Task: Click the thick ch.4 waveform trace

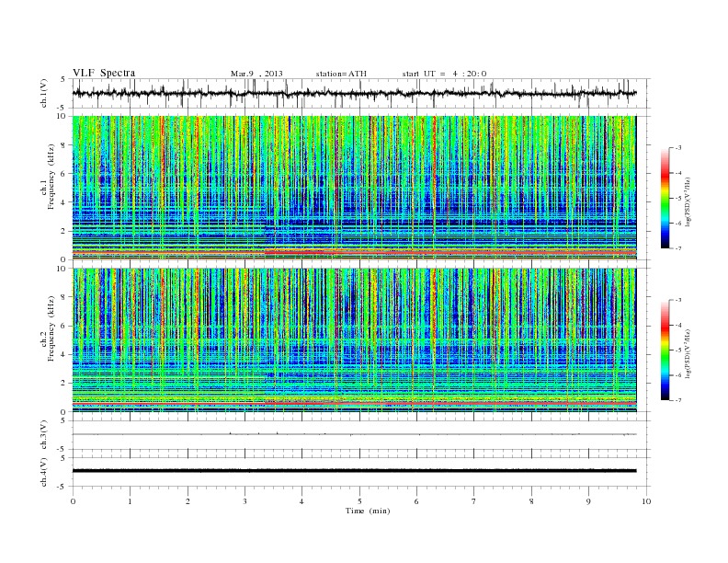Action: (x=354, y=471)
